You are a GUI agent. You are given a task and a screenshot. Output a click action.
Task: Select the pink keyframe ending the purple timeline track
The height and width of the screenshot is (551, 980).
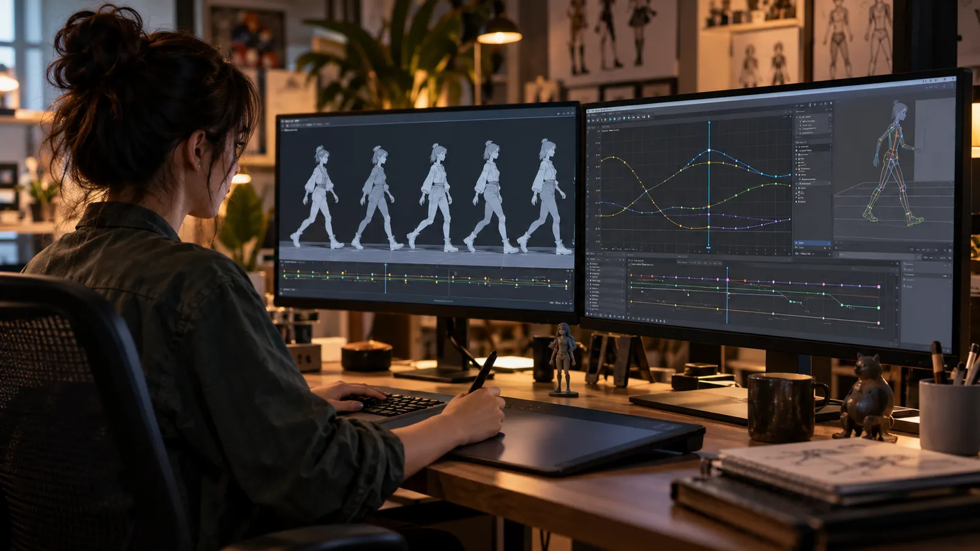point(879,287)
